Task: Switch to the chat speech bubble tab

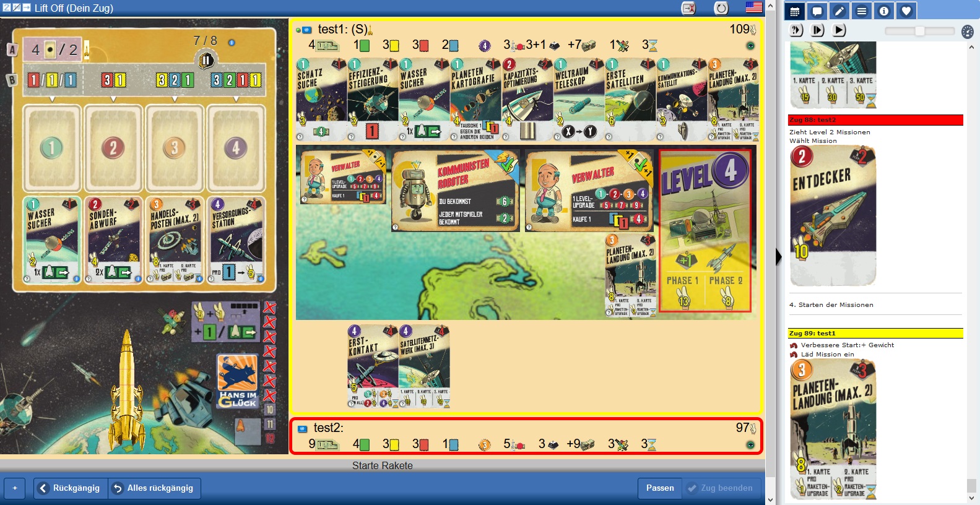Action: point(817,11)
